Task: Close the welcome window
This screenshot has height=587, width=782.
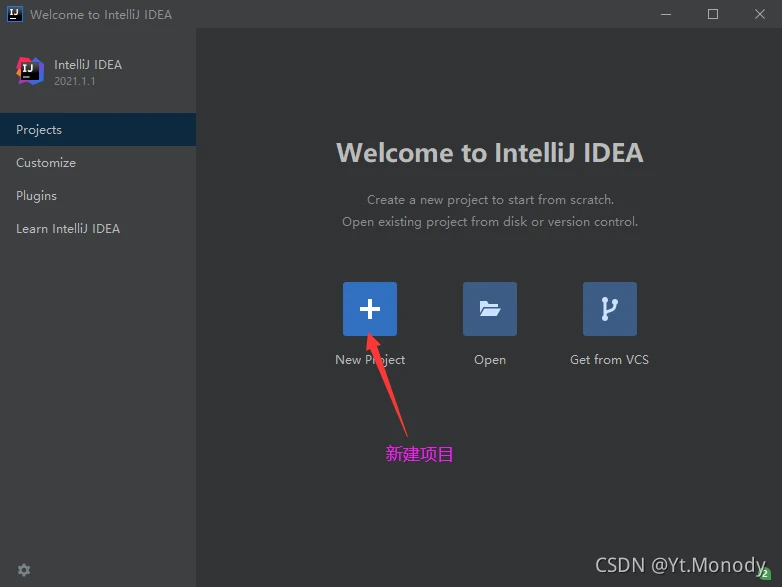Action: coord(760,14)
